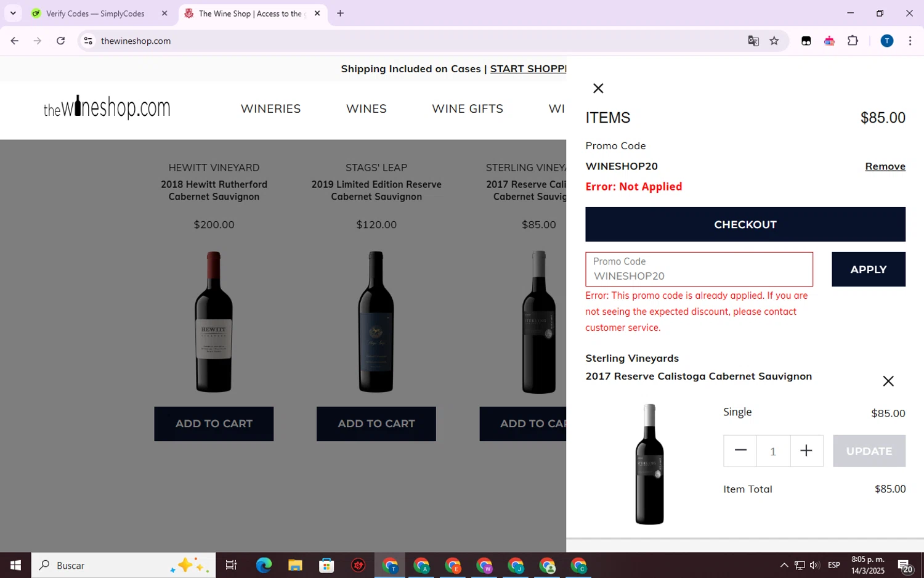Open the Extensions puzzle menu
Viewport: 924px width, 578px height.
tap(853, 41)
